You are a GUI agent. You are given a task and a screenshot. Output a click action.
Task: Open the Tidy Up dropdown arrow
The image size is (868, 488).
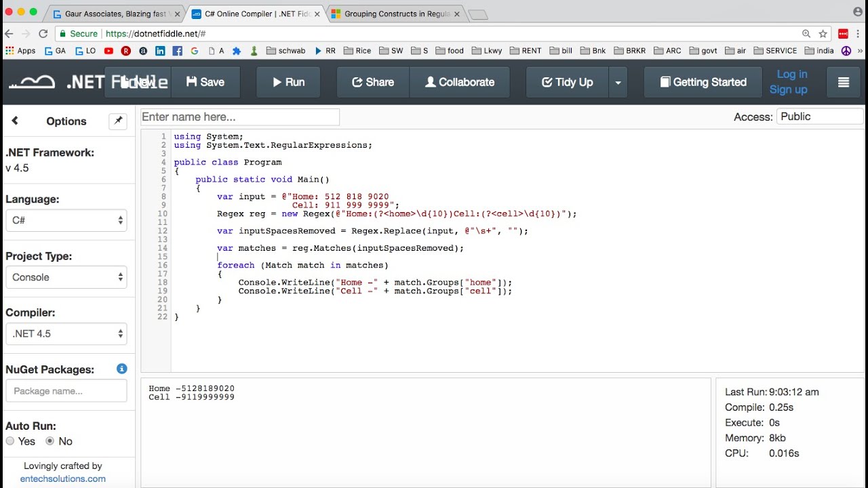[618, 82]
